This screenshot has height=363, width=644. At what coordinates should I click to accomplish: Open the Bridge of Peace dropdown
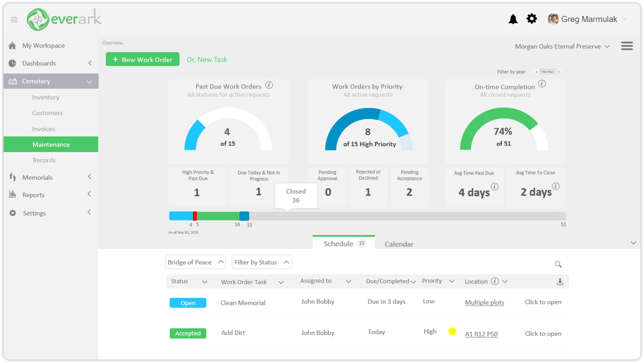click(195, 262)
